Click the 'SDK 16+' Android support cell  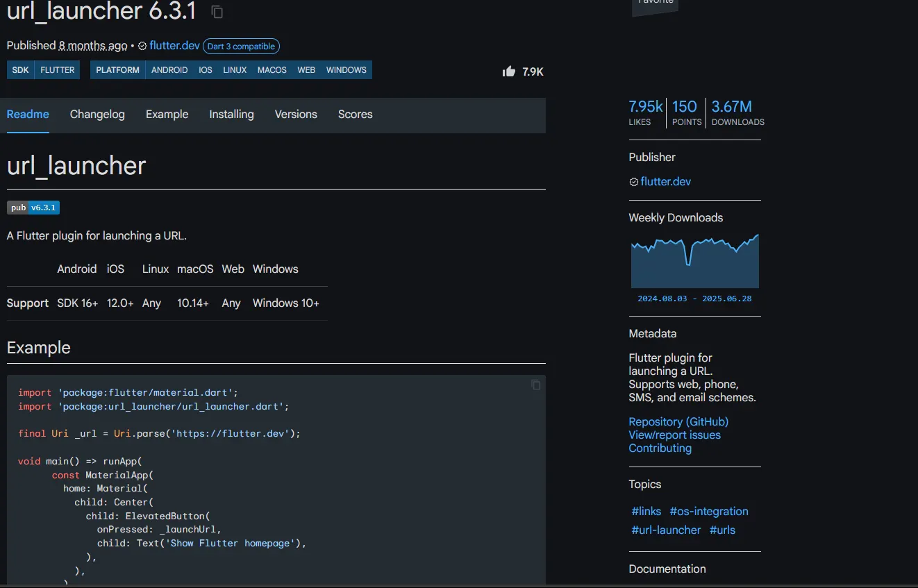click(x=78, y=303)
